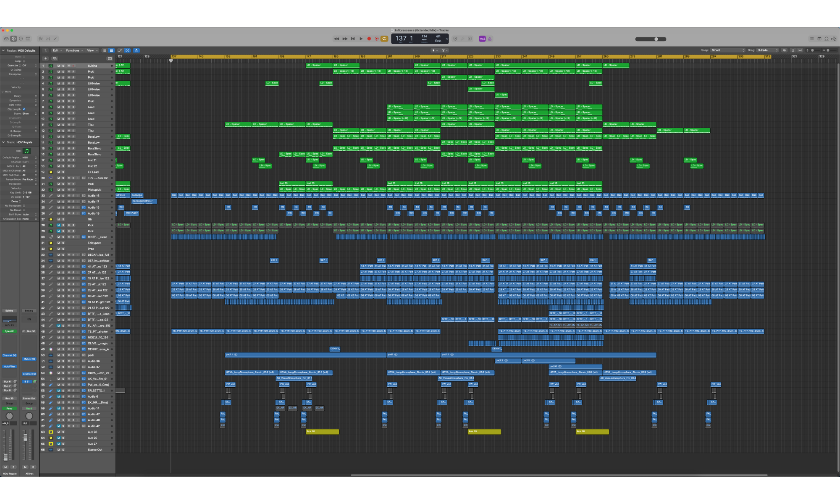840x504 pixels.
Task: Click the Add Track plus button
Action: pos(46,58)
